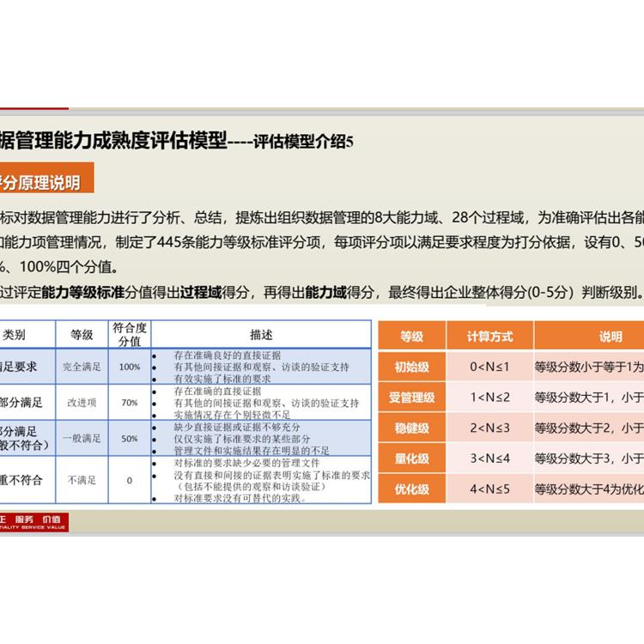The image size is (644, 644).
Task: Click the slide title ending with 评估模型介绍5
Action: click(x=177, y=142)
